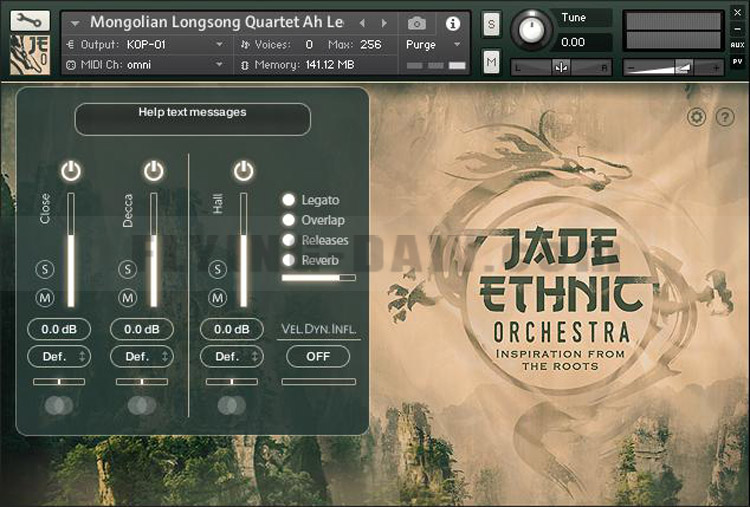Mute the Hall mic channel
This screenshot has width=750, height=507.
tap(218, 298)
